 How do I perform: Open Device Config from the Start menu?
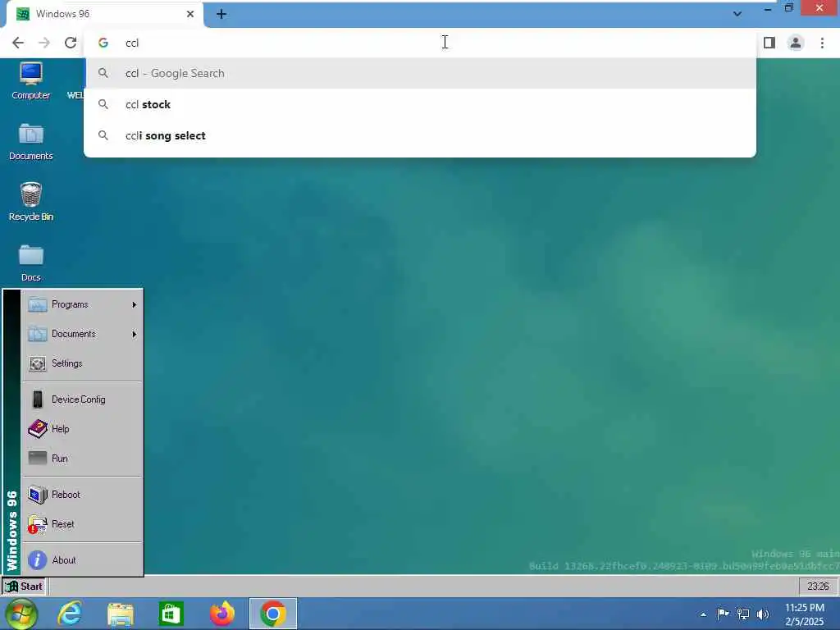click(81, 399)
